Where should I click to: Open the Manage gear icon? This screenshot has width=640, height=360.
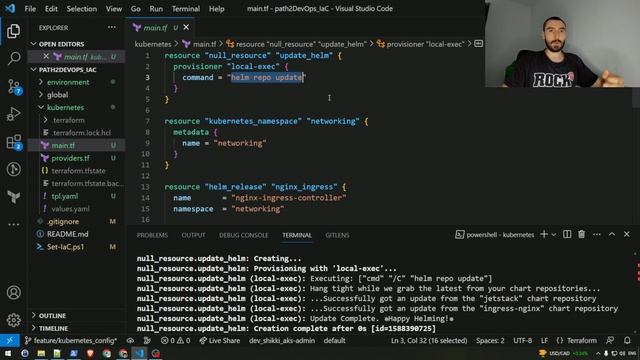(x=13, y=320)
